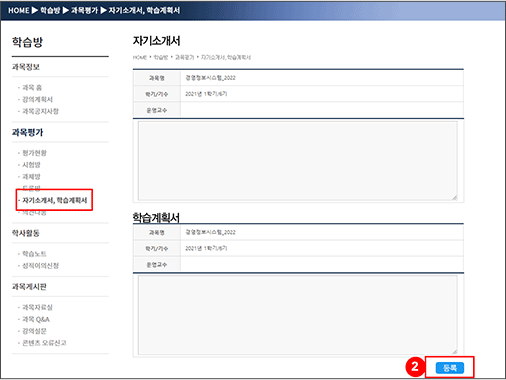Viewport: 506px width, 380px height.
Task: Click 학기/기수 label cell in 자기소개서 table
Action: pos(157,94)
